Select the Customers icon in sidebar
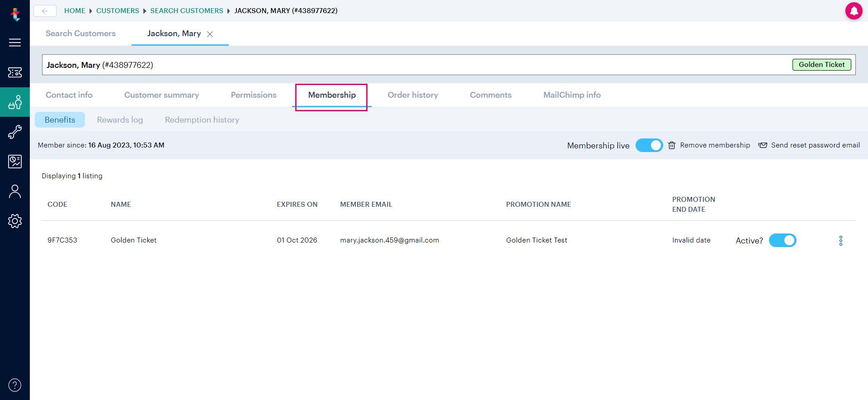868x400 pixels. tap(15, 102)
